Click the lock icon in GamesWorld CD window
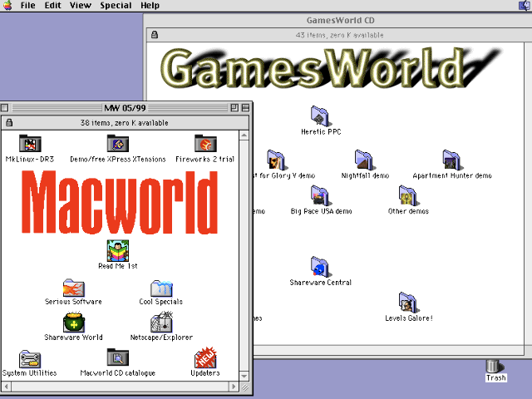The image size is (532, 399). point(155,35)
